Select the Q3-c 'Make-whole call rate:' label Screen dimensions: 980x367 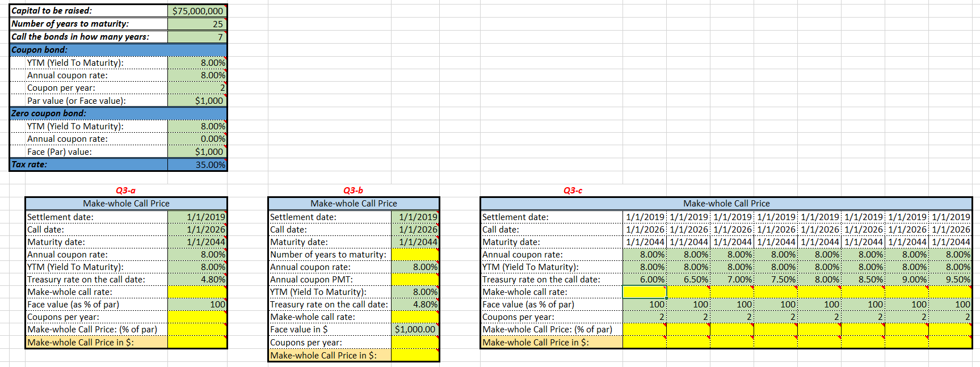tap(525, 292)
